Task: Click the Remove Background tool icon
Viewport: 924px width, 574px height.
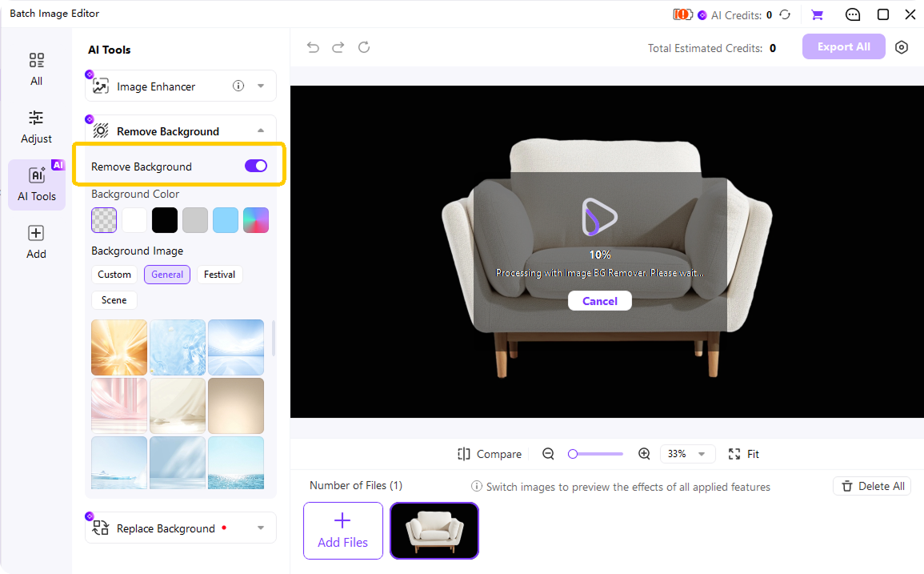Action: pos(101,131)
